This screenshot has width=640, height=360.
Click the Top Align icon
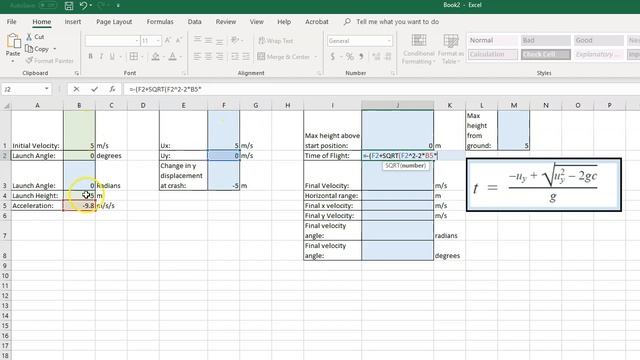pyautogui.click(x=198, y=40)
